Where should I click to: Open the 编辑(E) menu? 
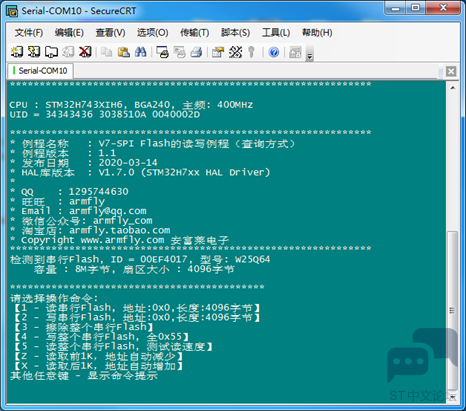(x=69, y=33)
